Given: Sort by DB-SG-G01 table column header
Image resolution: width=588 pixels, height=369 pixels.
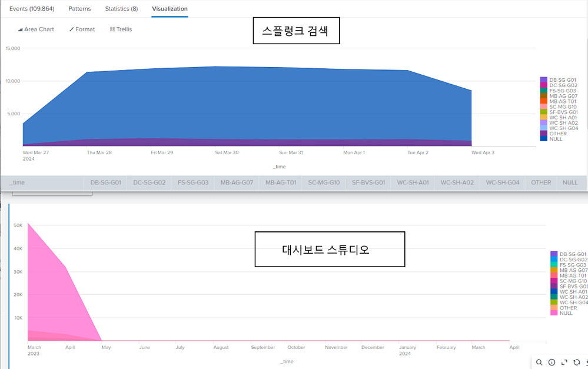Looking at the screenshot, I should click(106, 182).
